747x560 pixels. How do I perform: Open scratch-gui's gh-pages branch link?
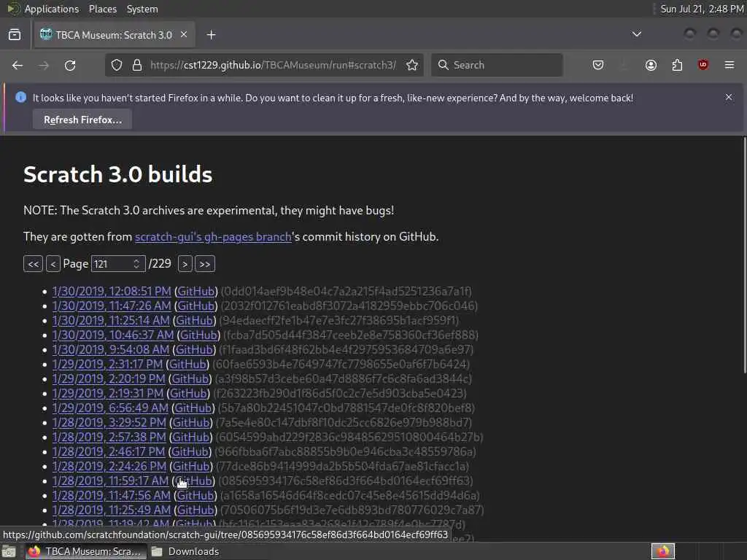(x=213, y=237)
